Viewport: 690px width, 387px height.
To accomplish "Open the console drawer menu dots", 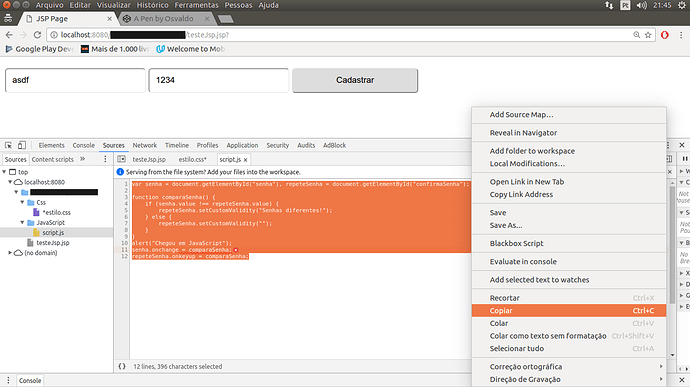I will 8,380.
